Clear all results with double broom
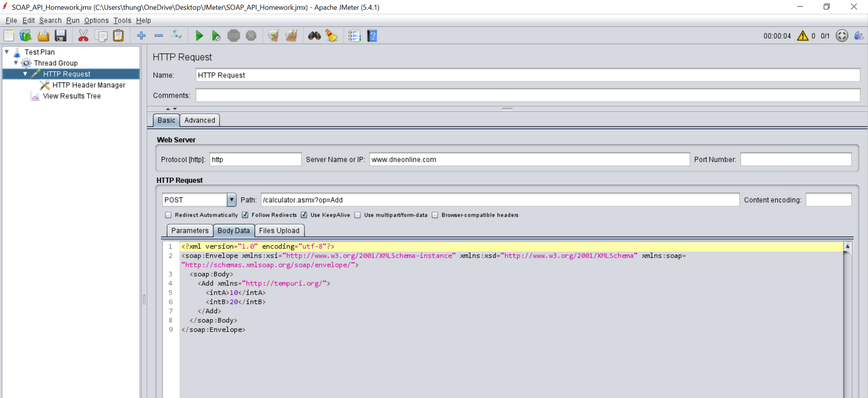Screen dimensions: 868x398 point(291,36)
